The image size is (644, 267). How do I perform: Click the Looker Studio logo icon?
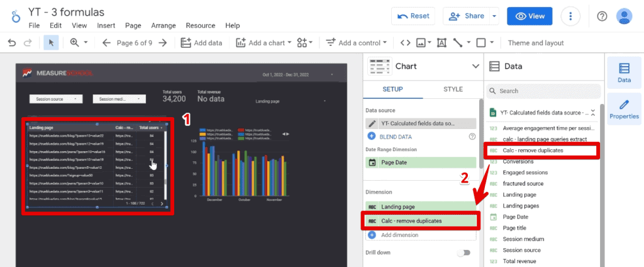(x=16, y=16)
